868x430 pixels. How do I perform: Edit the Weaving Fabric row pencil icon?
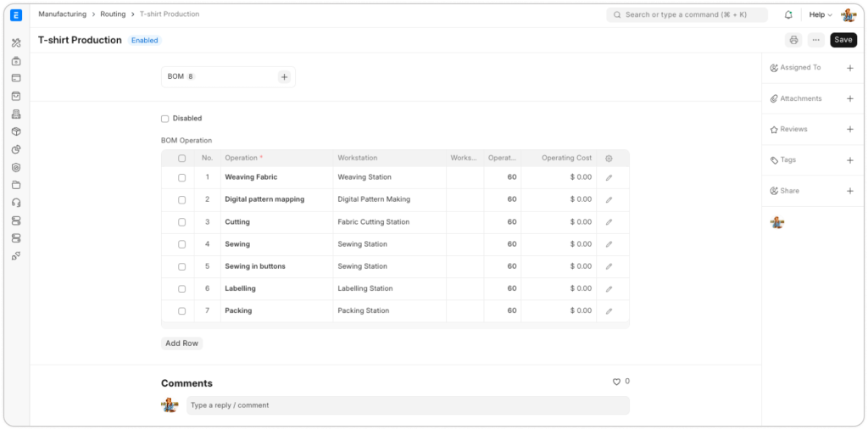tap(609, 178)
